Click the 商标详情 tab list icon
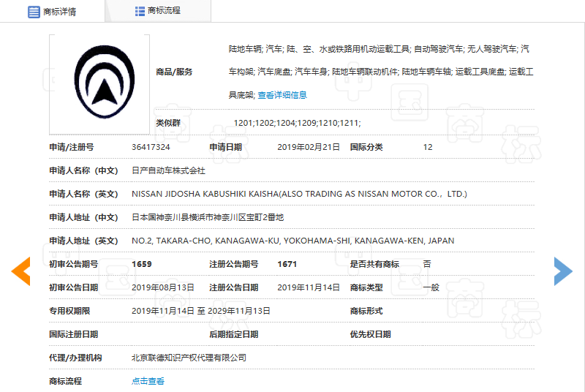 [34, 12]
